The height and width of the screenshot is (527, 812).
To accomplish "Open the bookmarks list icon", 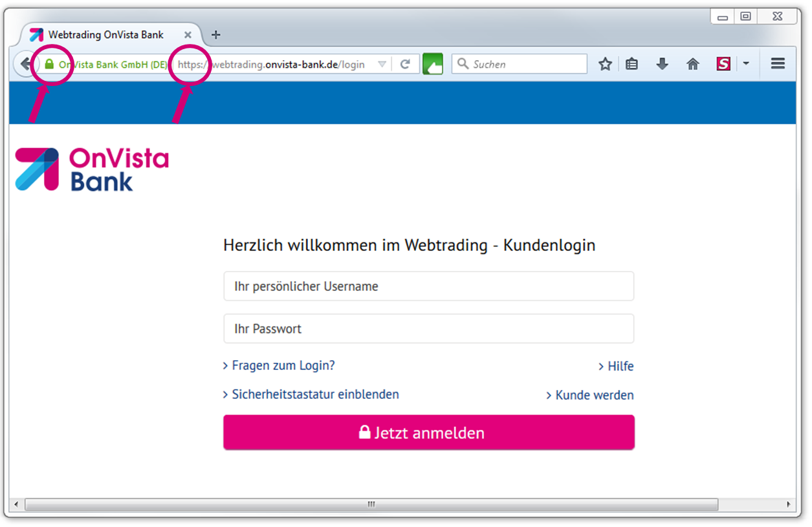I will coord(632,64).
